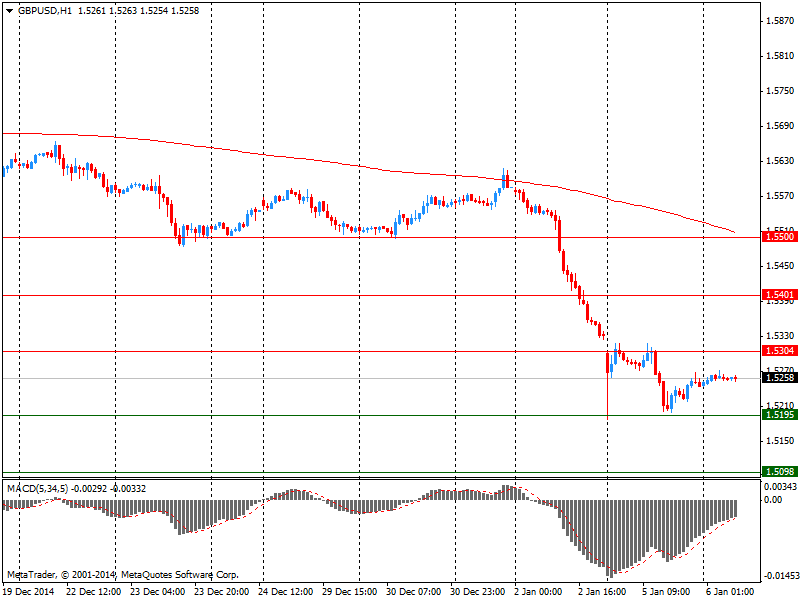The height and width of the screenshot is (600, 800).
Task: Click the 1.5630 price scale value
Action: click(780, 161)
